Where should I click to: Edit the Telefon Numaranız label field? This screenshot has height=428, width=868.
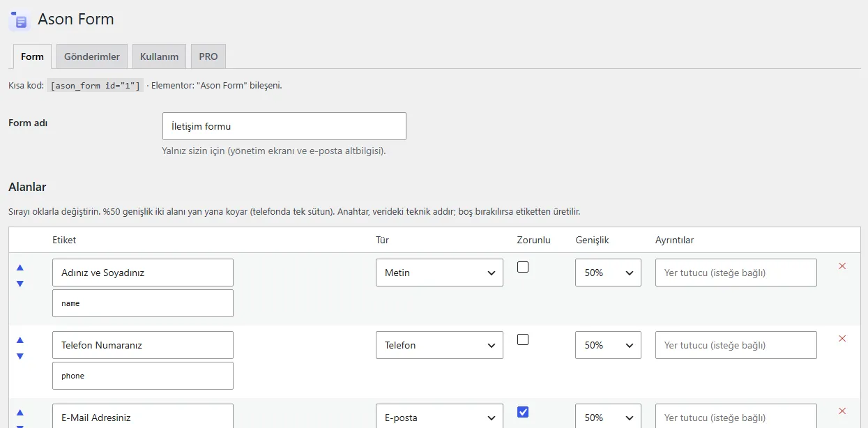143,345
